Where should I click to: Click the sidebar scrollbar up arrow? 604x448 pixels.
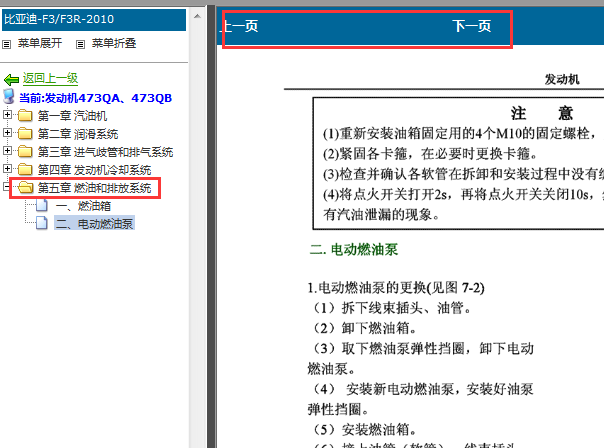[x=197, y=16]
